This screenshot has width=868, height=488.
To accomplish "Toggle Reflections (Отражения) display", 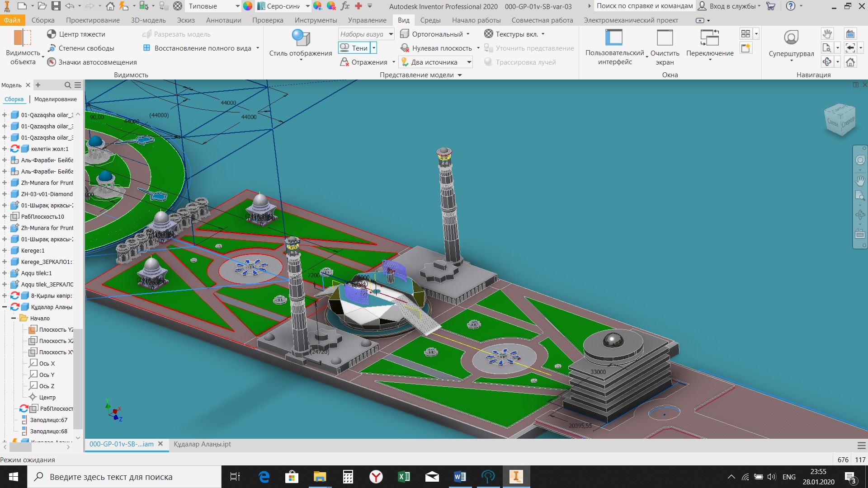I will (x=364, y=62).
